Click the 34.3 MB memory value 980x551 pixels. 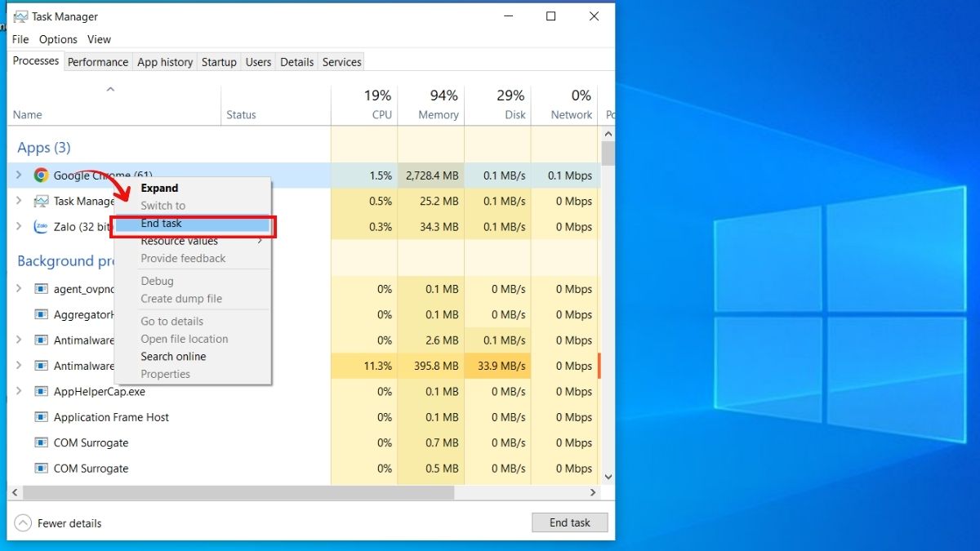[x=439, y=227]
